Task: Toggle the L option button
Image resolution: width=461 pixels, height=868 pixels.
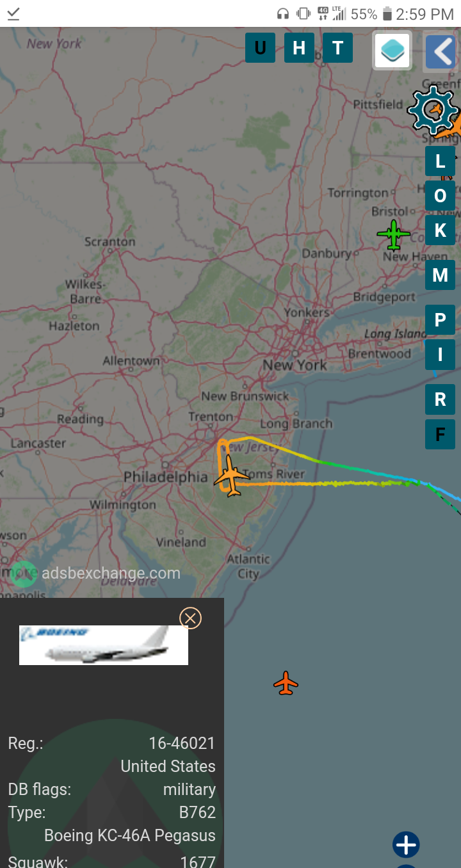Action: [x=440, y=161]
